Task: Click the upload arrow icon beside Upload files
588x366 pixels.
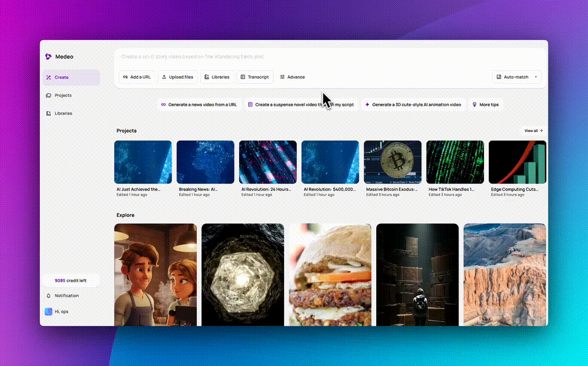Action: 164,77
